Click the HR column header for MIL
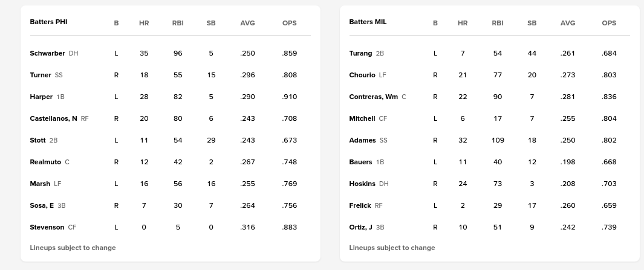 point(463,23)
